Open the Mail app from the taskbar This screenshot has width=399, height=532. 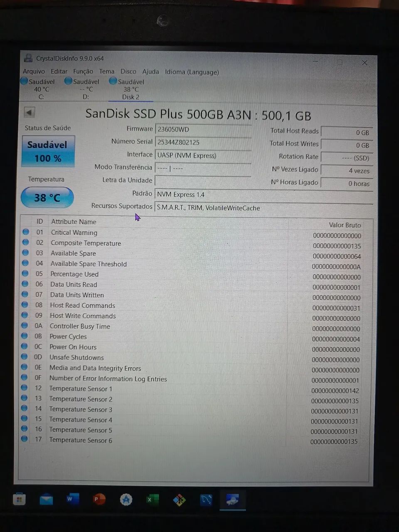[x=46, y=499]
